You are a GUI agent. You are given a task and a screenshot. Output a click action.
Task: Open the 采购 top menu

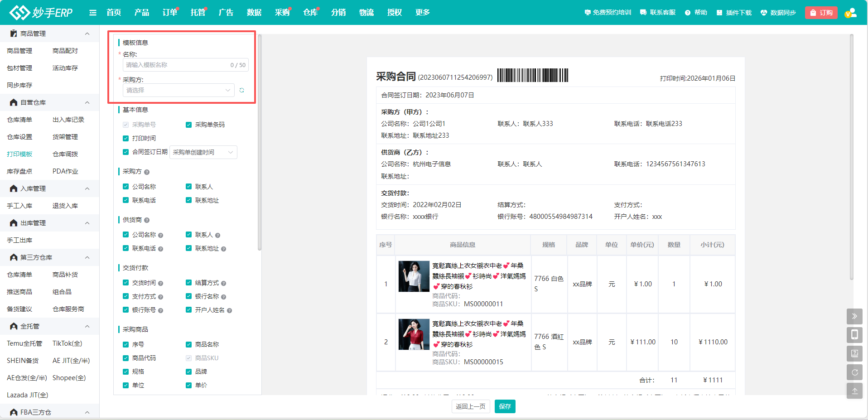[x=282, y=13]
